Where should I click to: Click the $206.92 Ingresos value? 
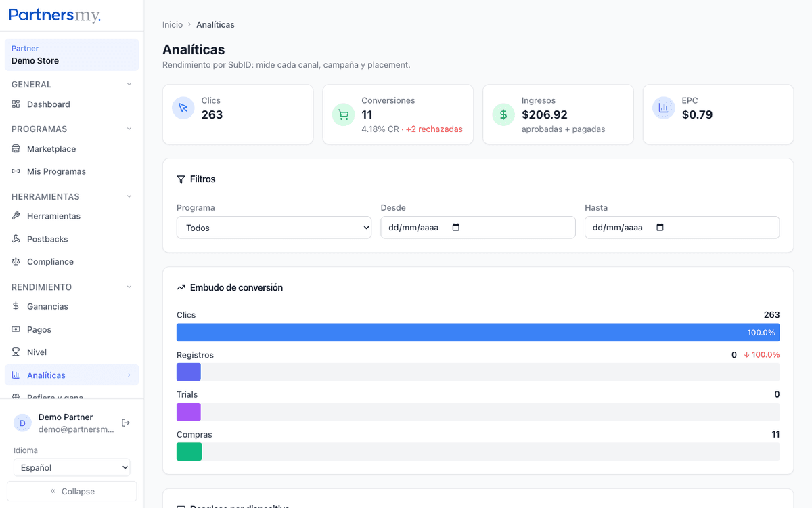coord(545,114)
